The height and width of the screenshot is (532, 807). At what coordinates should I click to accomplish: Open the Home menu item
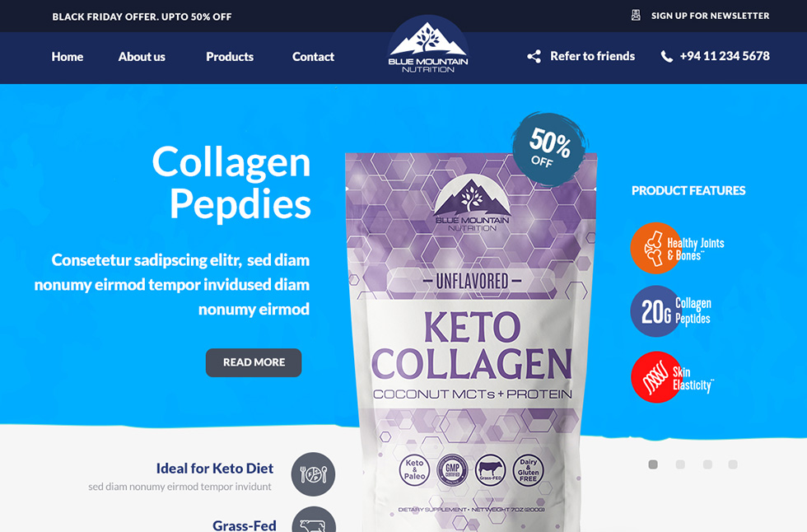coord(68,57)
